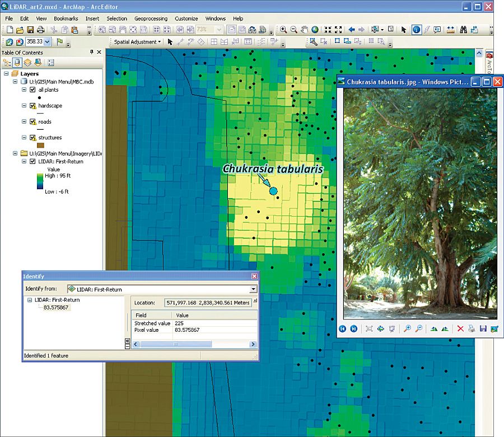The height and width of the screenshot is (437, 504).
Task: Click the Chukrasia tabularis blue map point
Action: click(x=273, y=191)
